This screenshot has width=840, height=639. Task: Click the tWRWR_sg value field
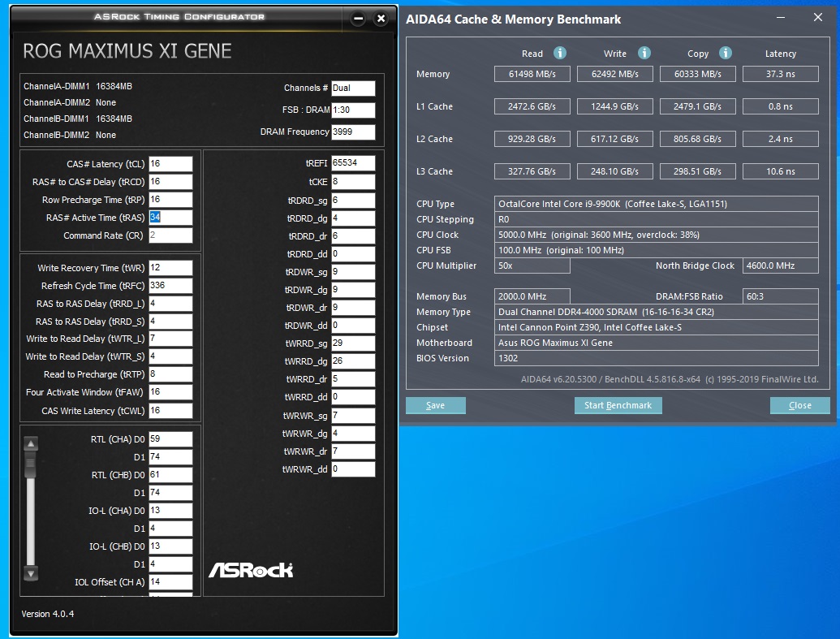(353, 416)
